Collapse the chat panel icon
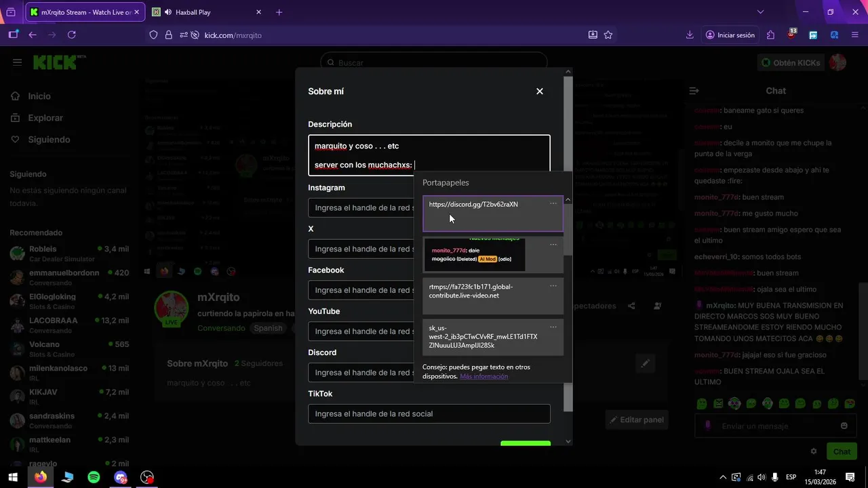 (694, 91)
